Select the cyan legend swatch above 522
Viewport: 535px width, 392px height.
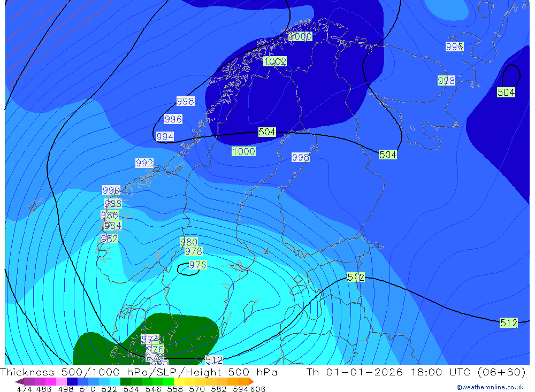[115, 381]
